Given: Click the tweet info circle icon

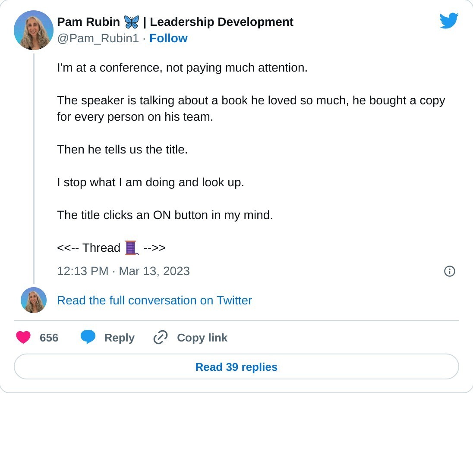Looking at the screenshot, I should tap(449, 271).
